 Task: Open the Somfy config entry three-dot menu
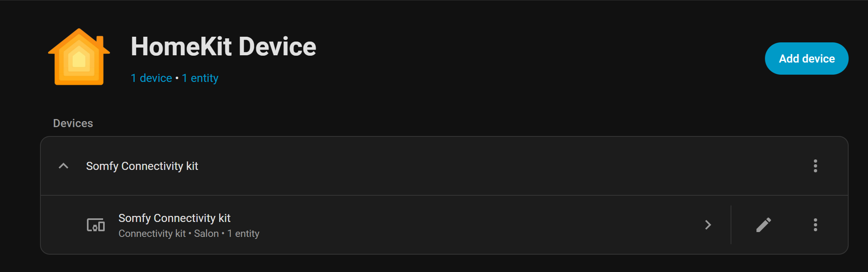pos(815,166)
